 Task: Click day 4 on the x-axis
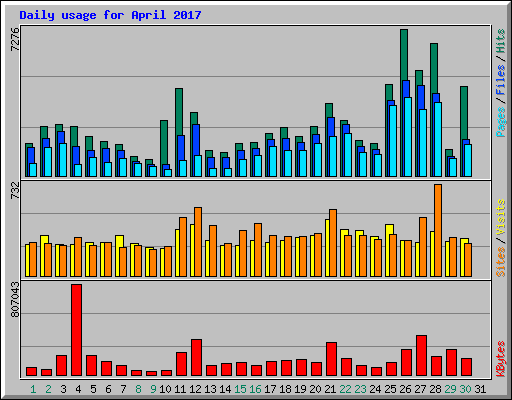(78, 389)
